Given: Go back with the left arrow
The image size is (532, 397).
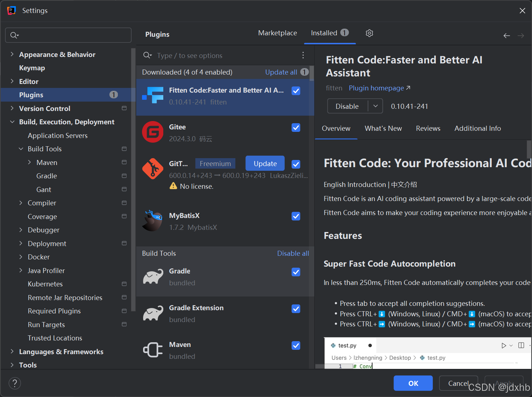Looking at the screenshot, I should coord(507,36).
